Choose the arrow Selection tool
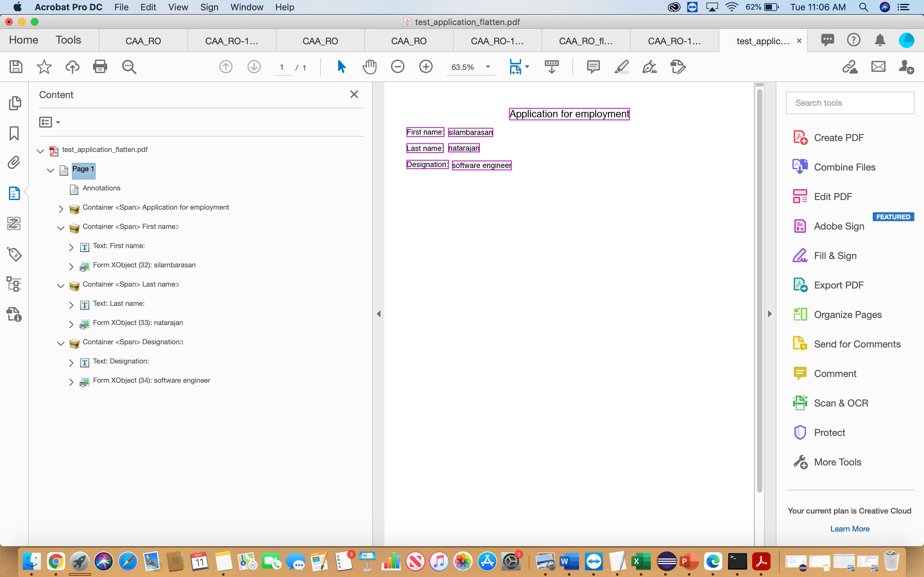The width and height of the screenshot is (924, 577). pos(341,67)
